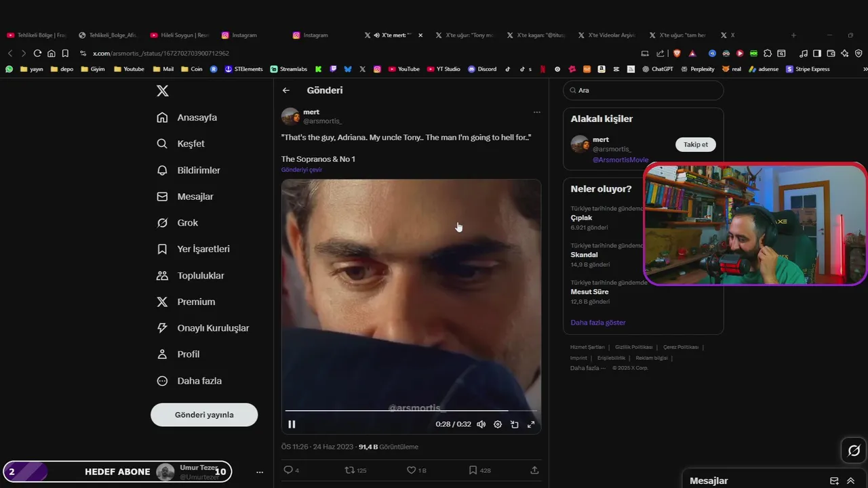Click Daha fazla göster link
This screenshot has width=868, height=488.
(598, 323)
